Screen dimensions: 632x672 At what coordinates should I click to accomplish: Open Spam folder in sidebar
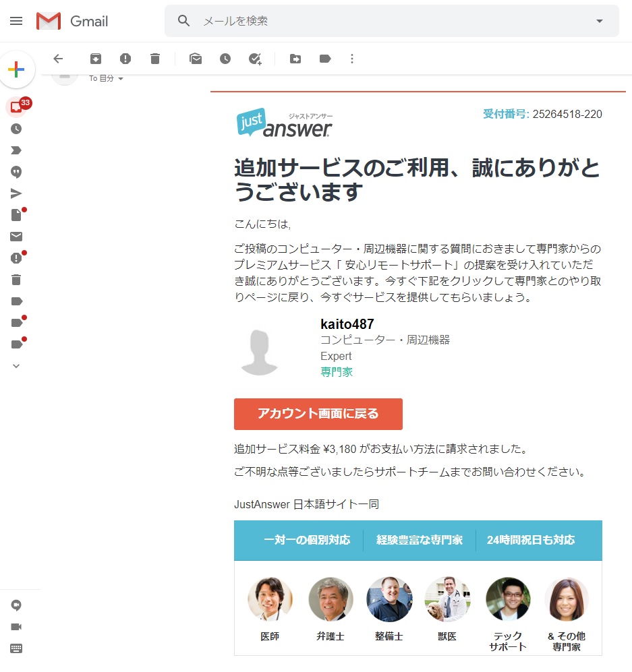pos(16,258)
